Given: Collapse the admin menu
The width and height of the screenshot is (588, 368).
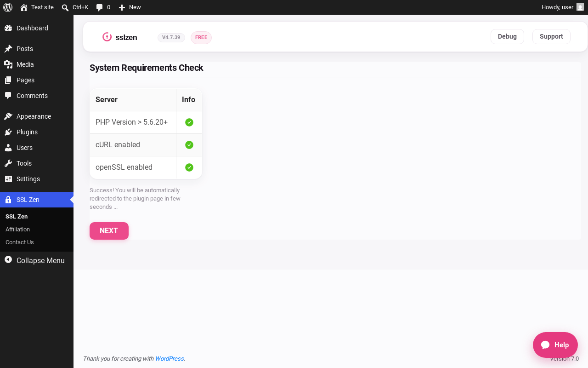Looking at the screenshot, I should click(x=37, y=260).
